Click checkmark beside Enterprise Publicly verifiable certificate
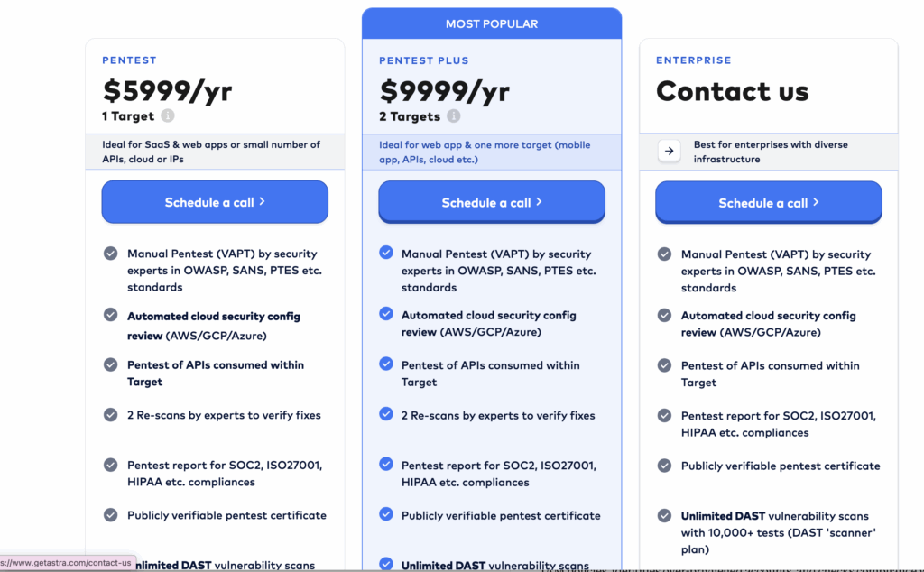 [665, 466]
